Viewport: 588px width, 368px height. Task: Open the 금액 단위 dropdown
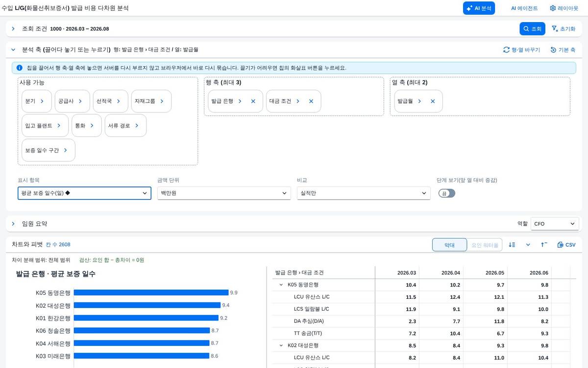click(x=224, y=193)
